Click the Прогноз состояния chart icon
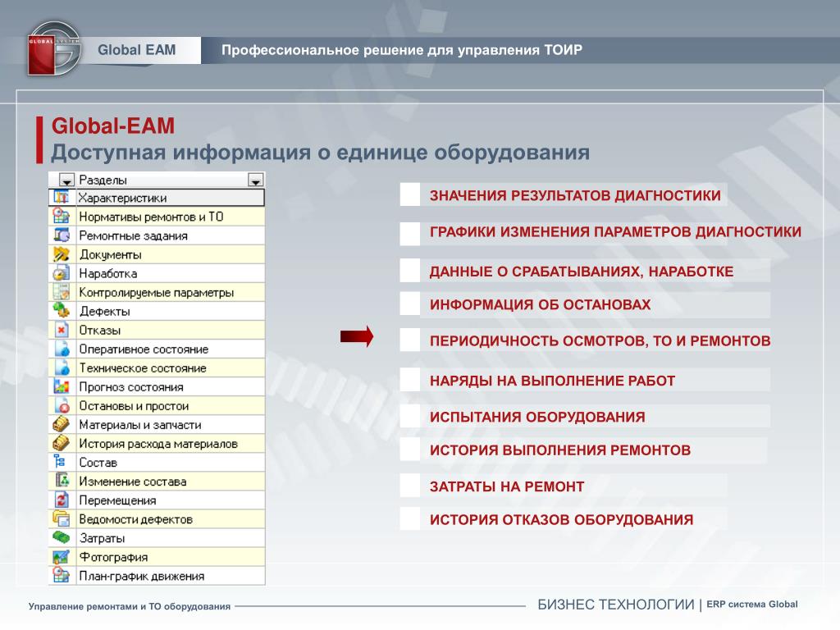 (x=62, y=387)
